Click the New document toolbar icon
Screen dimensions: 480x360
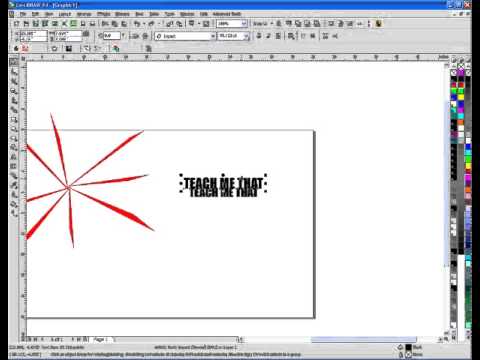pyautogui.click(x=16, y=24)
